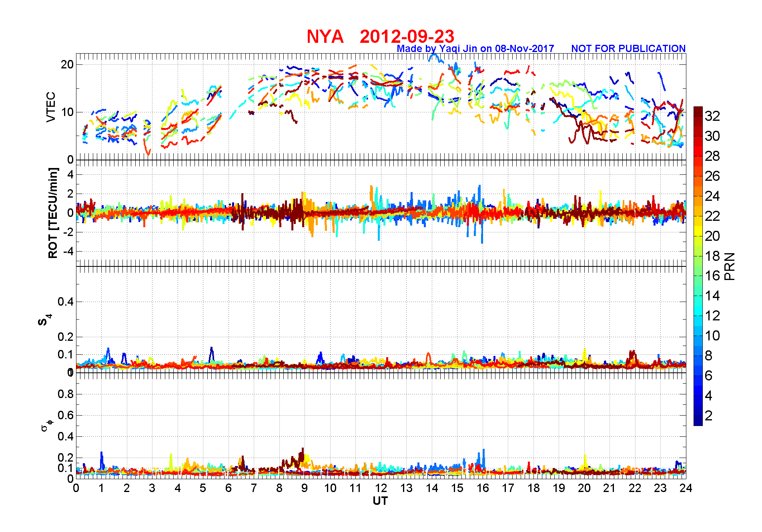Click the σφ axis label of bottom panel
The width and height of the screenshot is (762, 532).
pos(46,425)
